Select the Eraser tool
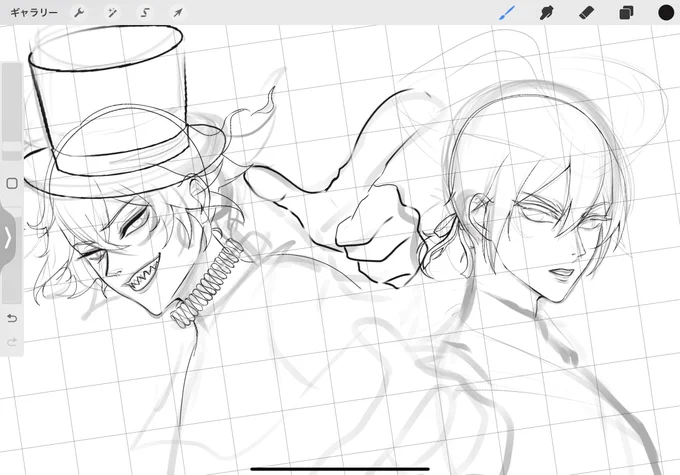This screenshot has width=680, height=475. coord(586,13)
